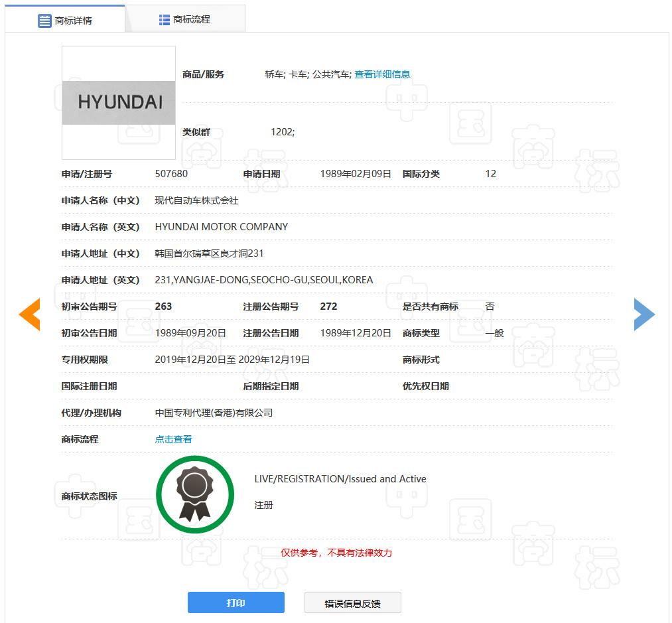
Task: Click the orange previous-record arrow
Action: tap(30, 314)
